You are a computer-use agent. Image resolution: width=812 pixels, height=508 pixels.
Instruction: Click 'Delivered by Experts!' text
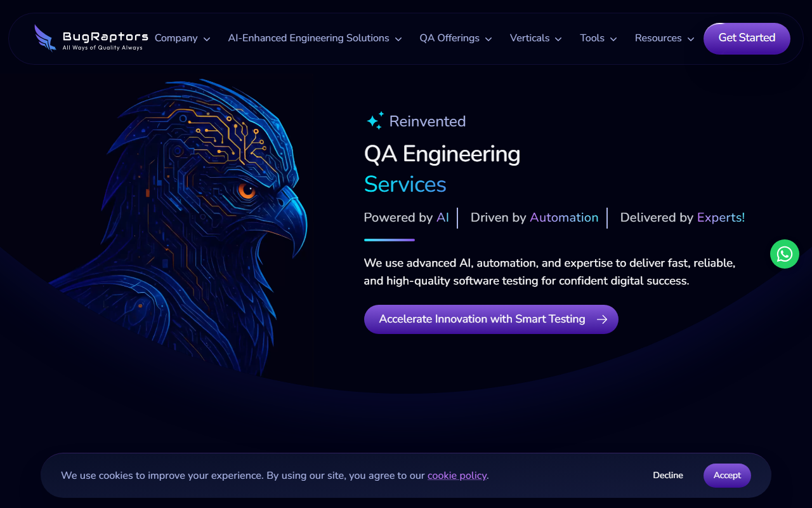click(683, 218)
